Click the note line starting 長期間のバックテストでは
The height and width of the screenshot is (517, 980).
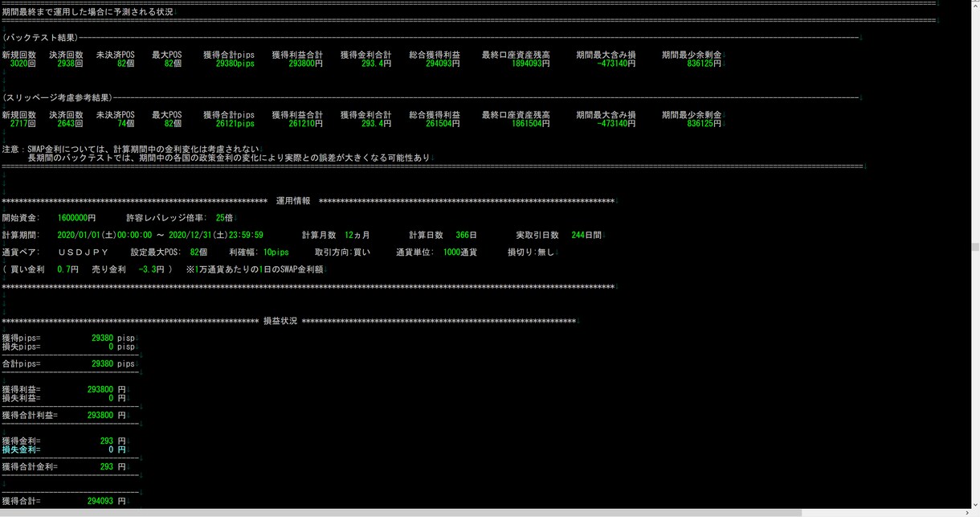click(229, 158)
